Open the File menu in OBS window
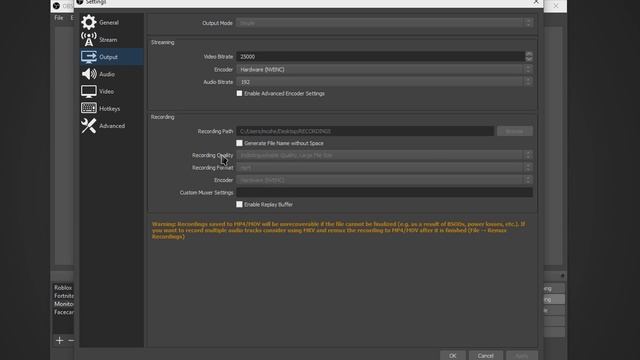The image size is (640, 360). [59, 18]
